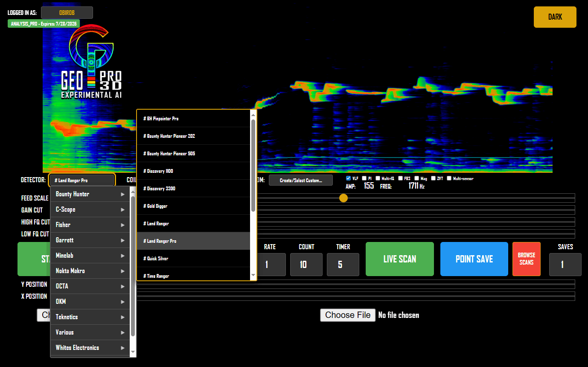The image size is (588, 367).
Task: Expand the OCTA submenu
Action: [90, 286]
